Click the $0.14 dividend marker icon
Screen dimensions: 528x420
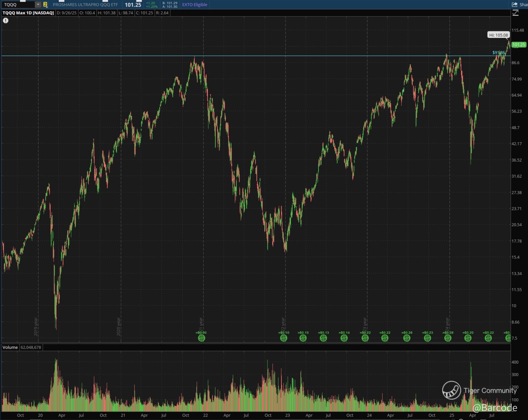click(344, 338)
